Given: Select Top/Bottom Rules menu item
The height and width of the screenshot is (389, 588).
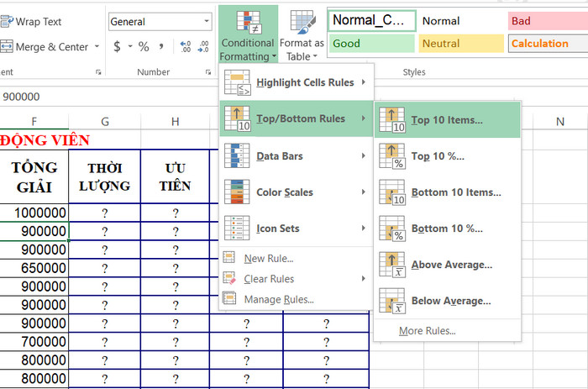Looking at the screenshot, I should click(297, 118).
